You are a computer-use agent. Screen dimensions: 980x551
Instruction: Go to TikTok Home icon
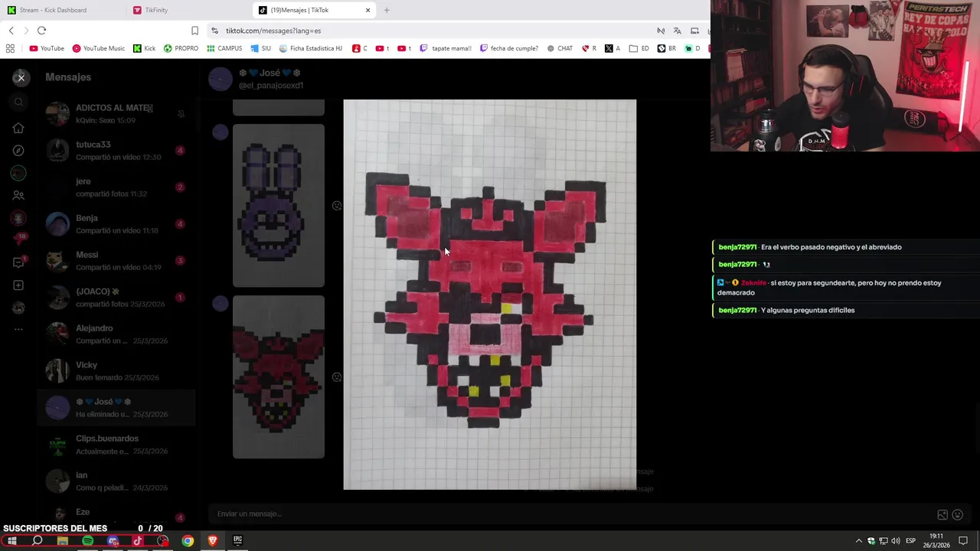tap(18, 128)
